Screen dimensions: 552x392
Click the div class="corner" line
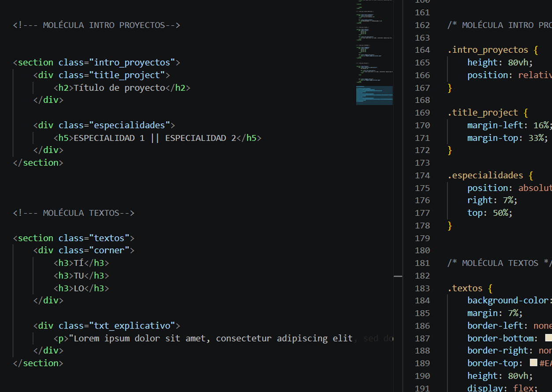[84, 250]
